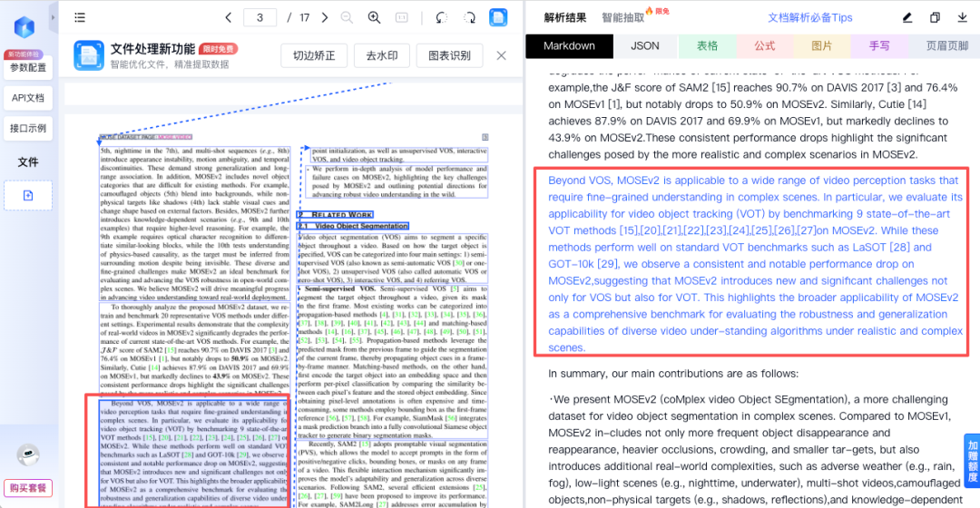Image resolution: width=980 pixels, height=508 pixels.
Task: Select the 图片 tab
Action: (822, 46)
